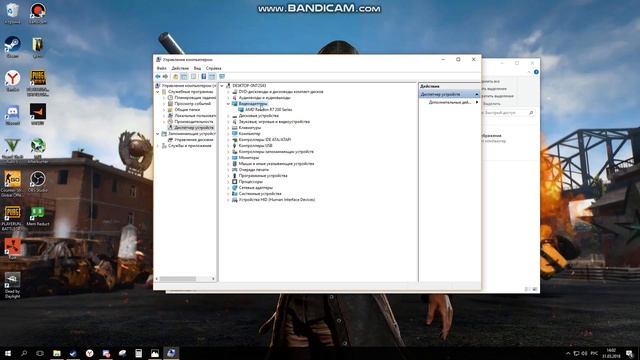This screenshot has height=360, width=640.
Task: Click the Back arrow in the toolbar
Action: tap(158, 77)
